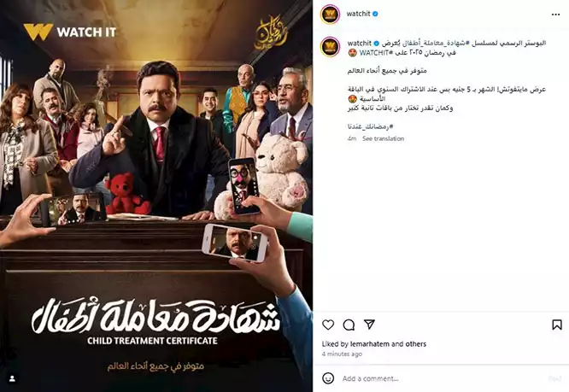Like the post with the heart icon
The height and width of the screenshot is (392, 569).
tap(328, 325)
